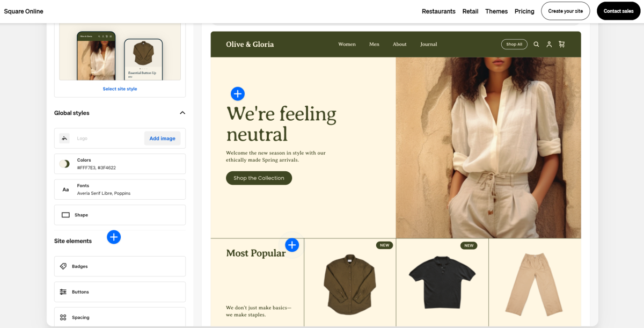Click the '#FFF7E3, #3F4622' color values text
The width and height of the screenshot is (644, 328).
click(97, 167)
